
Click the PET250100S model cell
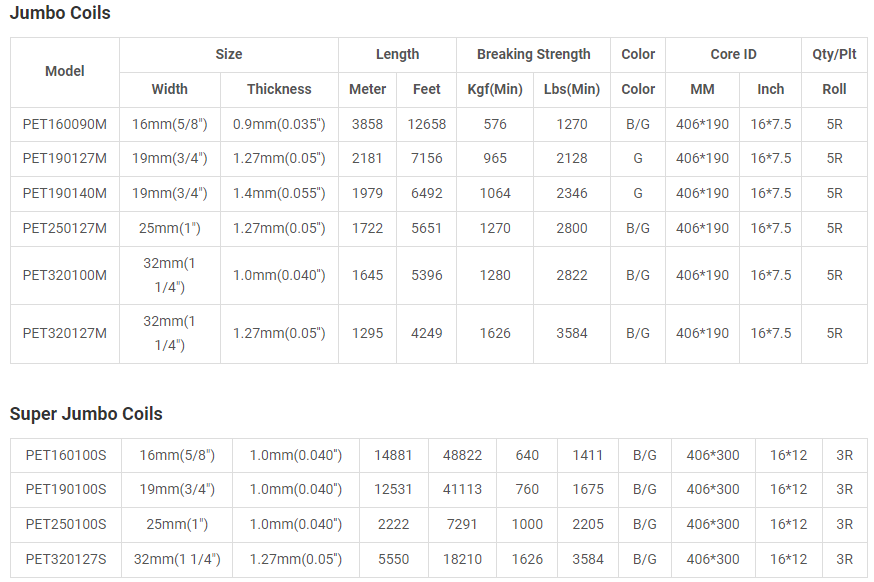tap(66, 524)
